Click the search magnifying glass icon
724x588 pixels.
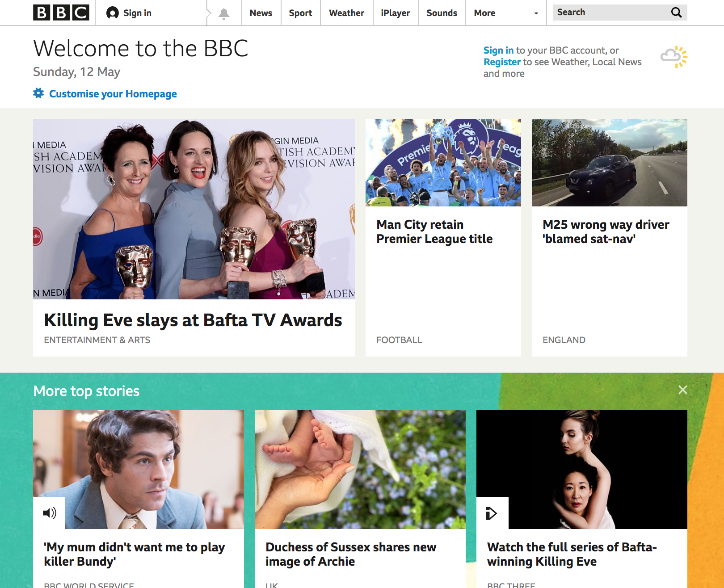click(677, 12)
